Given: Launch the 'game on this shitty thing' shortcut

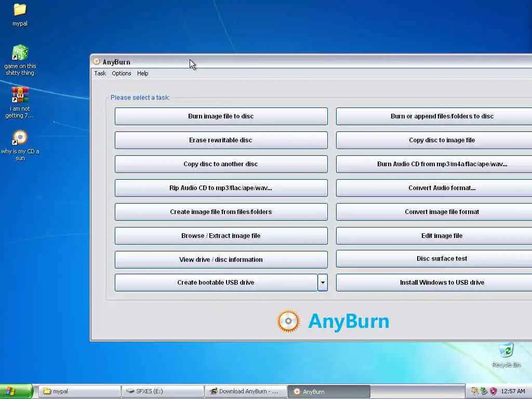Looking at the screenshot, I should pos(20,60).
